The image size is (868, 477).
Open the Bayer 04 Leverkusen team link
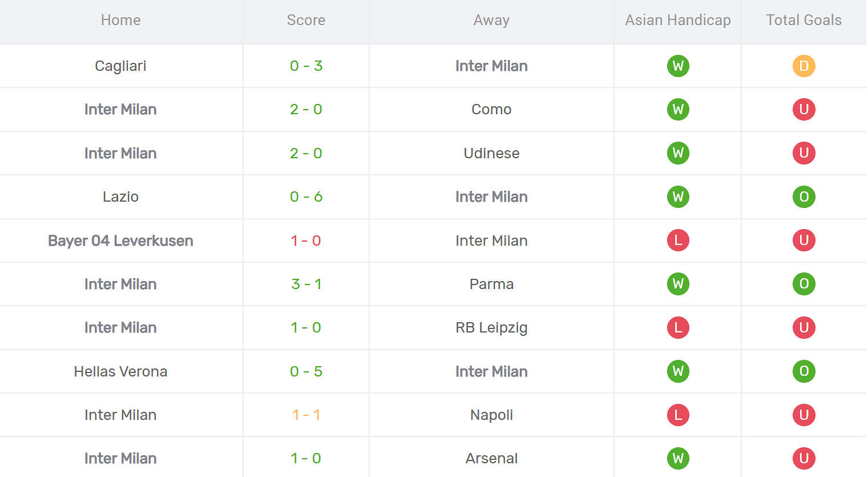coord(120,240)
